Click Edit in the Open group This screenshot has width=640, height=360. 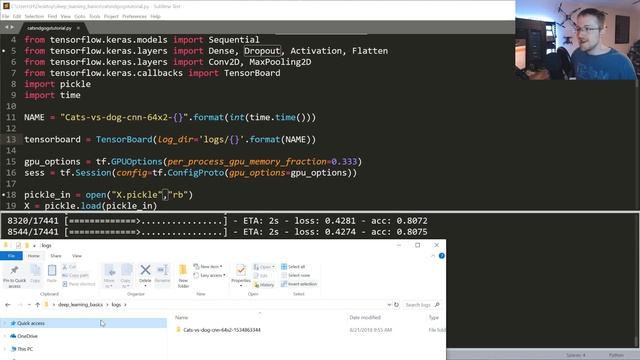pyautogui.click(x=260, y=276)
